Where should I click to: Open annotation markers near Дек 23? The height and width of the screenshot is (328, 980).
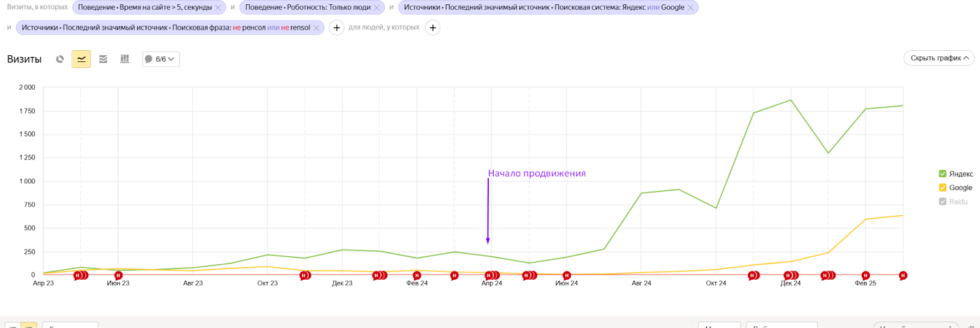pyautogui.click(x=380, y=276)
